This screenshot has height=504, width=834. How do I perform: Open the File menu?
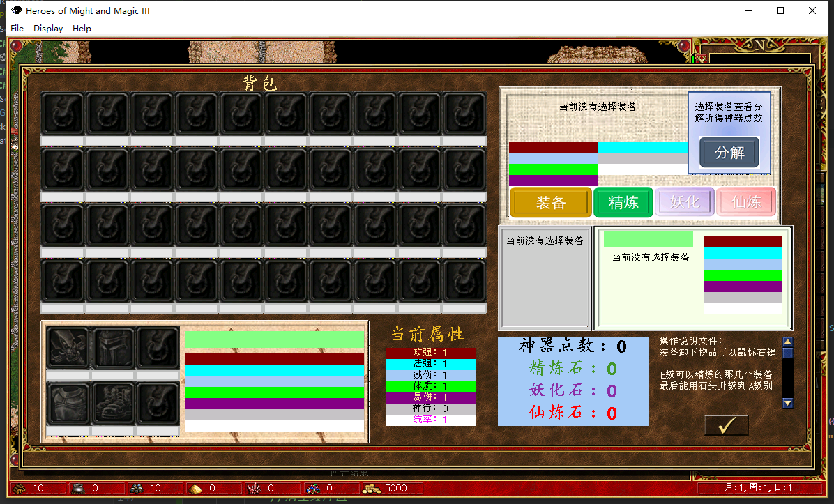click(17, 28)
